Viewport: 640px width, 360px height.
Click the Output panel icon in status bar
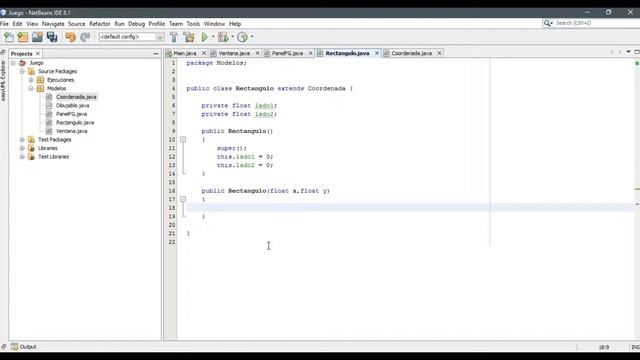click(x=15, y=347)
